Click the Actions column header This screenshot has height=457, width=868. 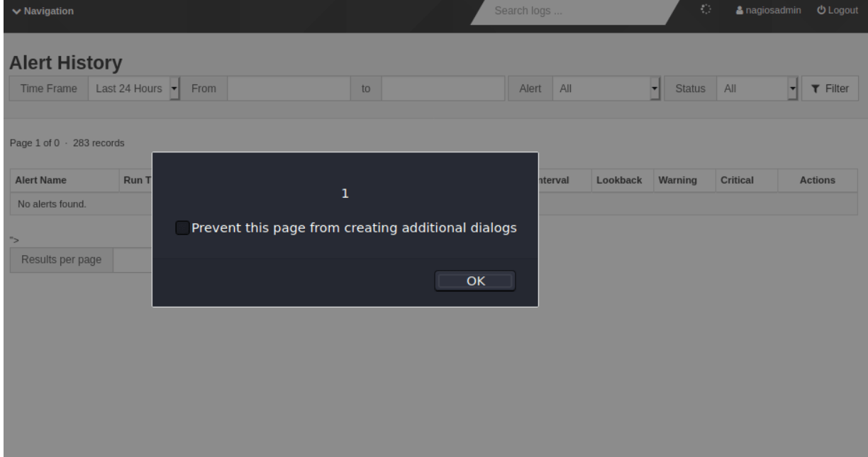pyautogui.click(x=817, y=181)
